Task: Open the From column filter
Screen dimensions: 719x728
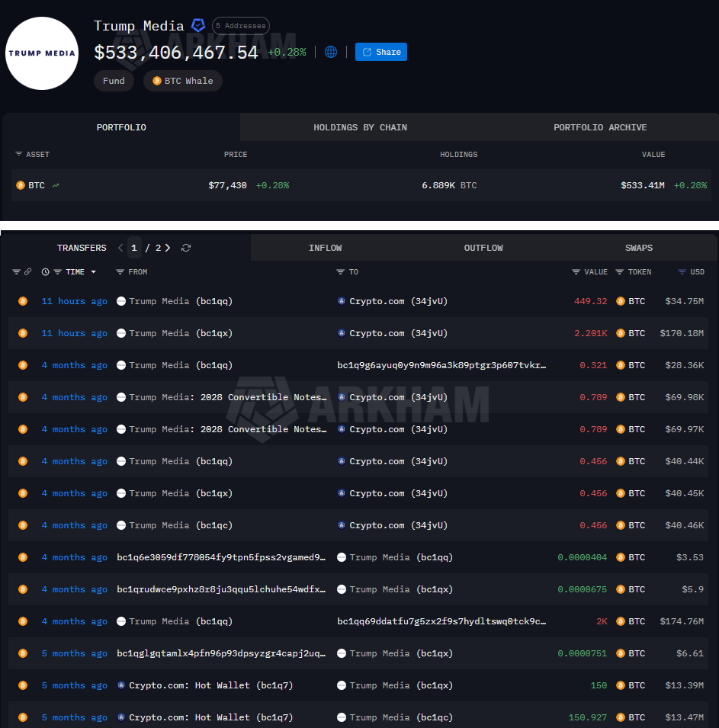Action: point(120,272)
